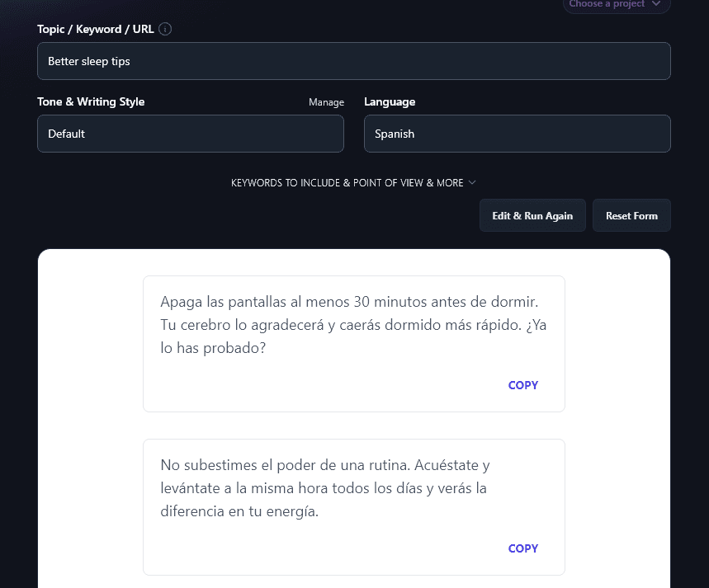Click inside the Spanish language text box
The width and height of the screenshot is (709, 588).
point(517,134)
